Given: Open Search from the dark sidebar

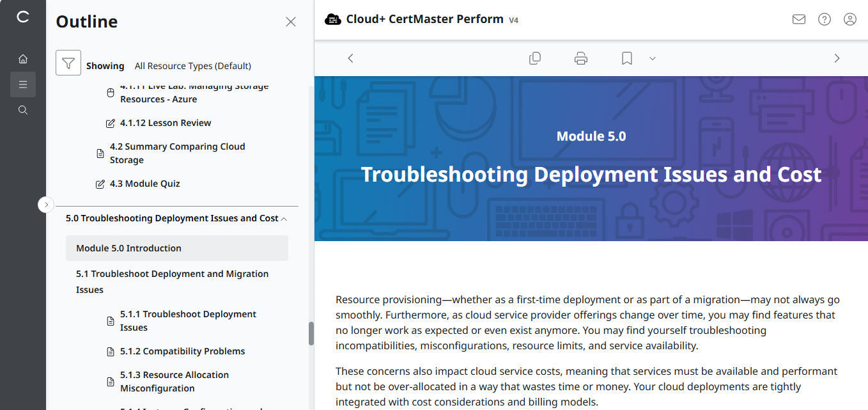Looking at the screenshot, I should click(23, 109).
